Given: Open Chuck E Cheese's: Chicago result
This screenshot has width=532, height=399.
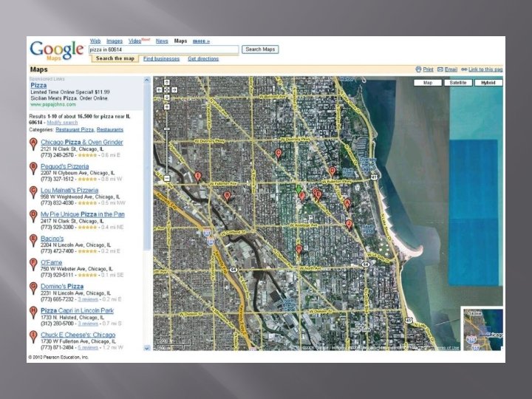Looking at the screenshot, I should (78, 335).
